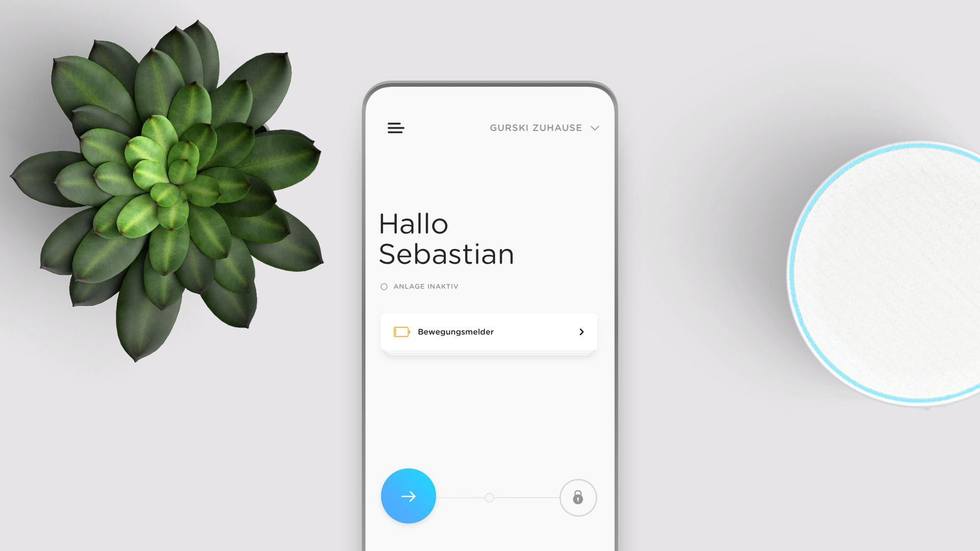This screenshot has width=980, height=551.
Task: Expand the GURSKI ZUHAUSE dropdown
Action: 594,128
